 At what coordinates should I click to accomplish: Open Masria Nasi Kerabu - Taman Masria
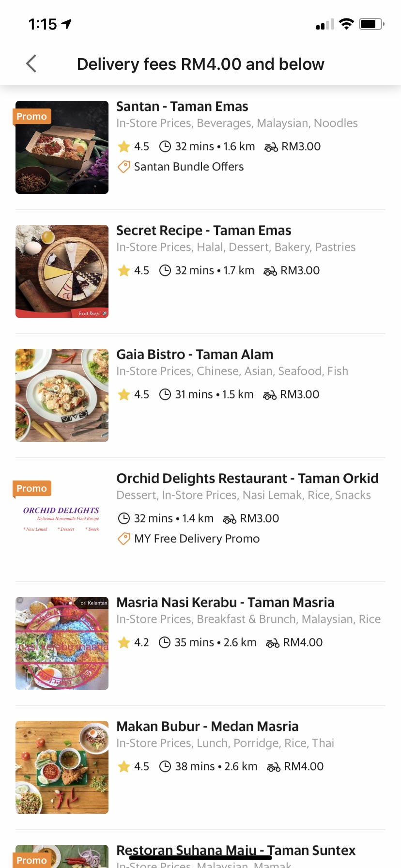tap(225, 603)
